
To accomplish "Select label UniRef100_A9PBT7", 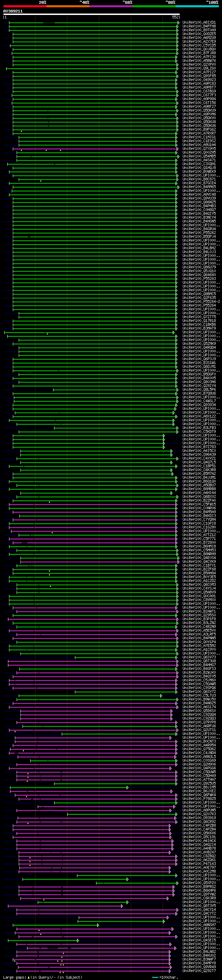I will (x=199, y=88).
